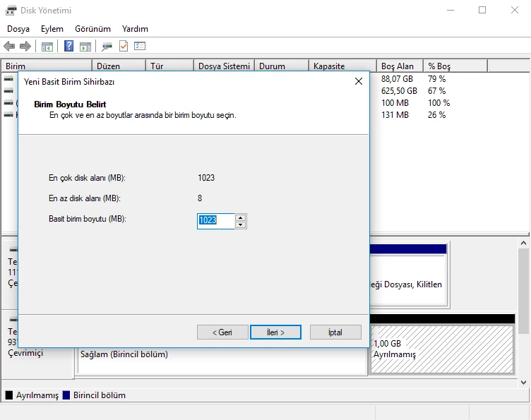This screenshot has height=420, width=531.
Task: Click the blue Birincil bölüm legend swatch
Action: 66,395
